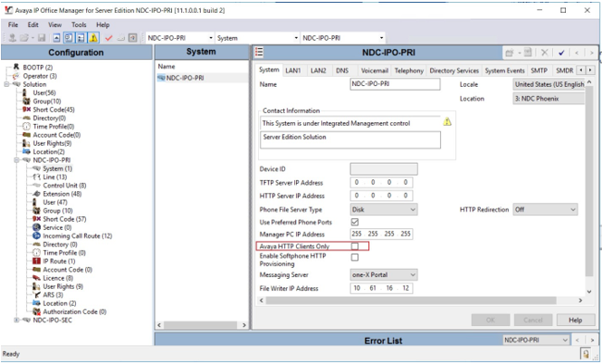602x364 pixels.
Task: Open the Locale dropdown
Action: (x=549, y=84)
